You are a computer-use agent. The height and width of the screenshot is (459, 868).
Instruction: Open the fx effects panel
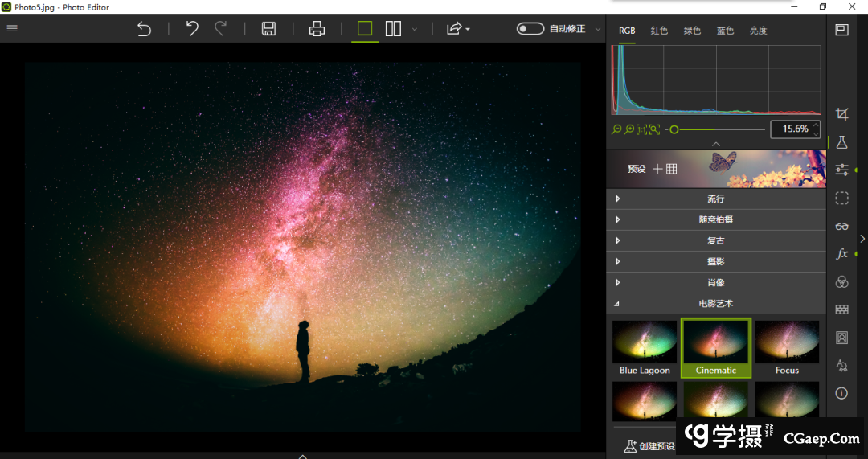(841, 254)
